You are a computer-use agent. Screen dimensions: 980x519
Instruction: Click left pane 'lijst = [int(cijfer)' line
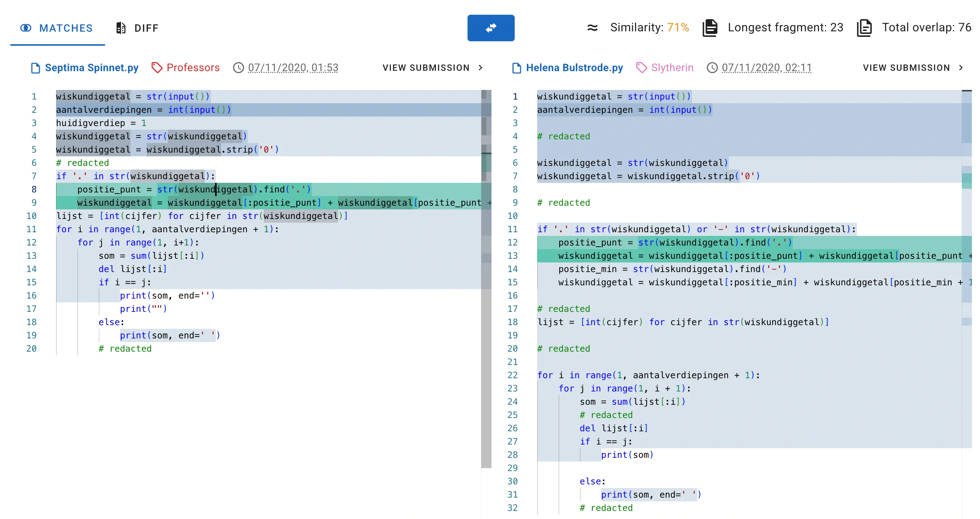(202, 216)
